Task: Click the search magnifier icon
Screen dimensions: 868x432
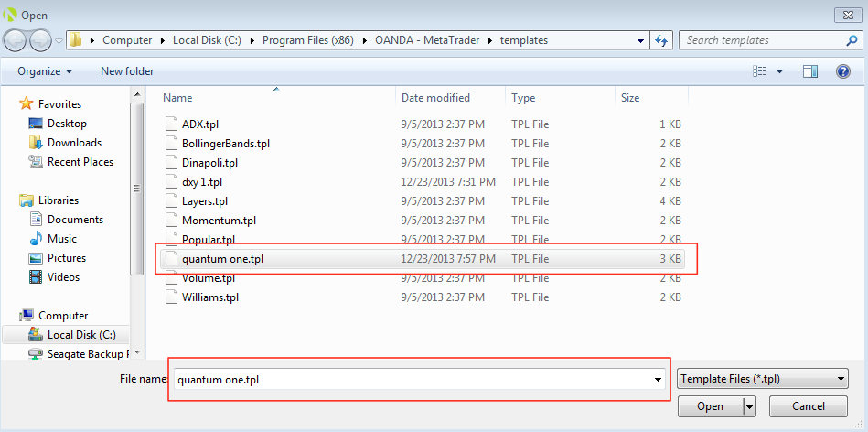Action: 851,40
